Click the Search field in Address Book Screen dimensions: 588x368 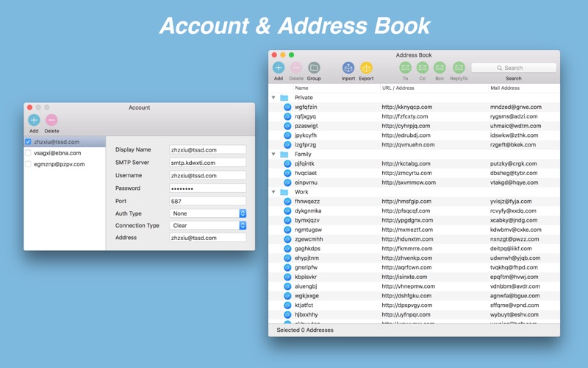click(514, 68)
